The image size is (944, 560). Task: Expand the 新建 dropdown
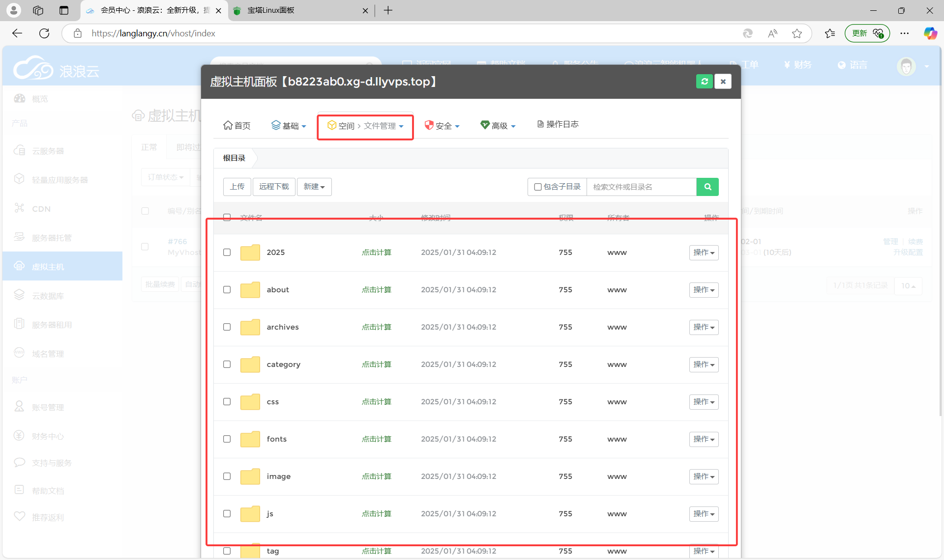(314, 187)
